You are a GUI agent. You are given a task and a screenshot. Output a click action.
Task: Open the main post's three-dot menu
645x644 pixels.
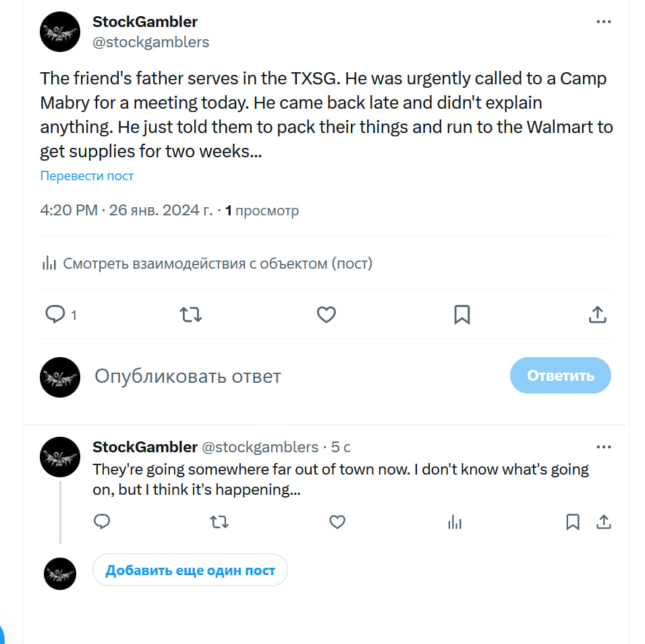(x=603, y=22)
